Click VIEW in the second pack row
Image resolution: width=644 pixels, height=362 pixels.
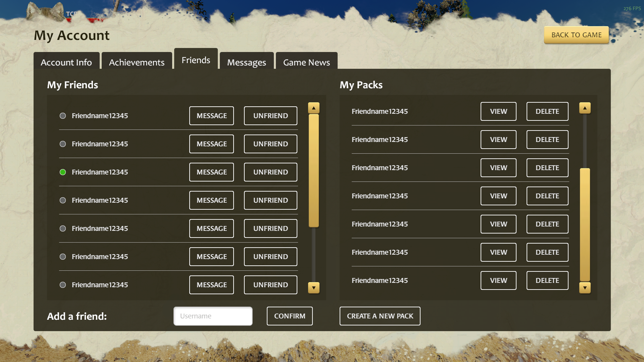[498, 140]
